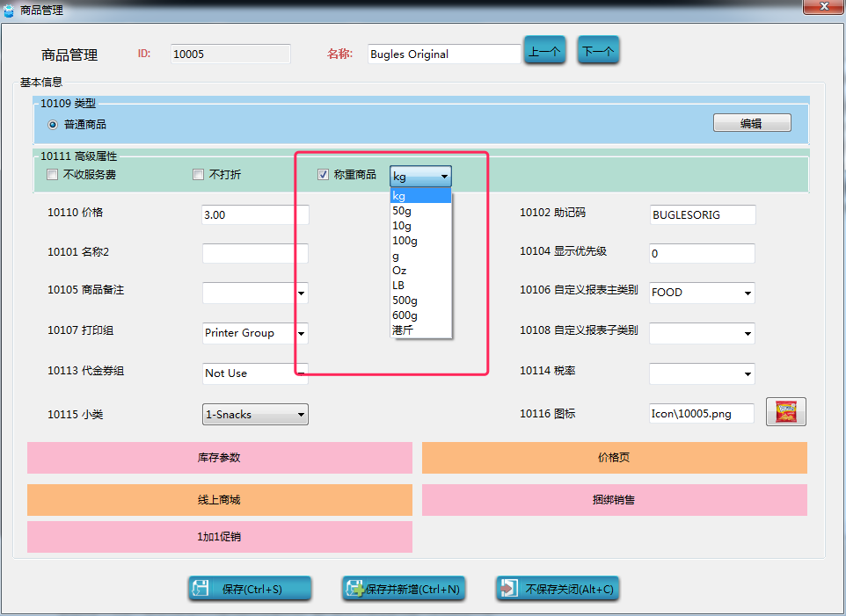
Task: Tick the 不打折 checkbox
Action: click(198, 175)
